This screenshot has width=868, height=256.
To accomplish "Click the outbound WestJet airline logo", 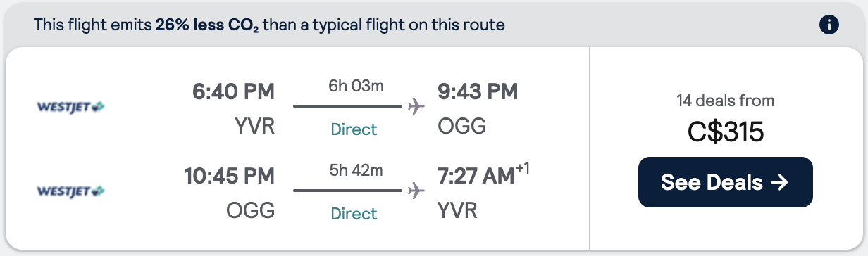I will coord(70,107).
